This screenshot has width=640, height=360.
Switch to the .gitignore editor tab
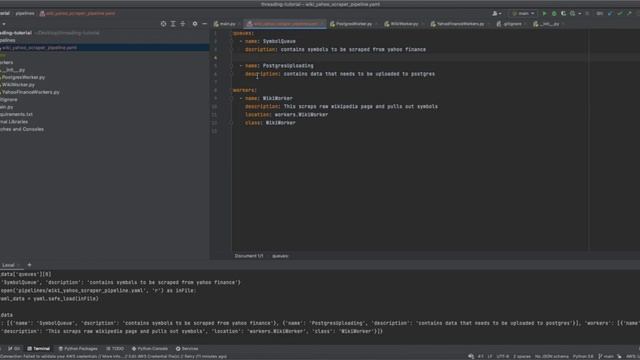pos(512,24)
